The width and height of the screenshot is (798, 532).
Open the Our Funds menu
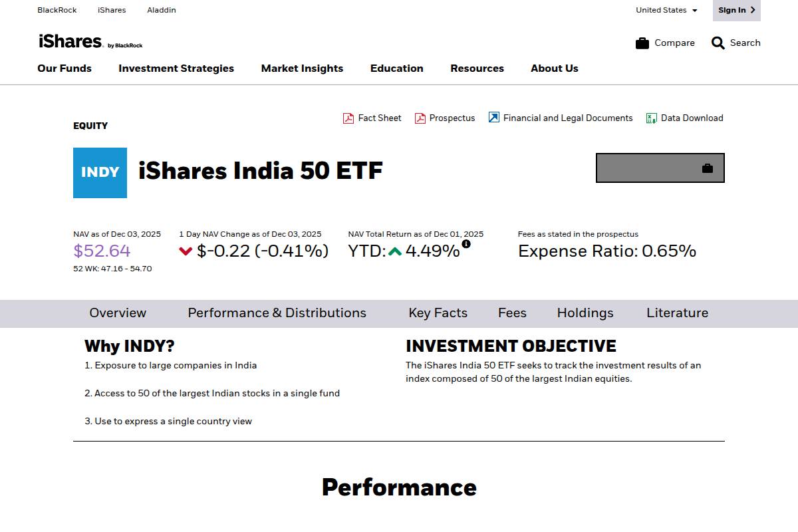pos(64,68)
